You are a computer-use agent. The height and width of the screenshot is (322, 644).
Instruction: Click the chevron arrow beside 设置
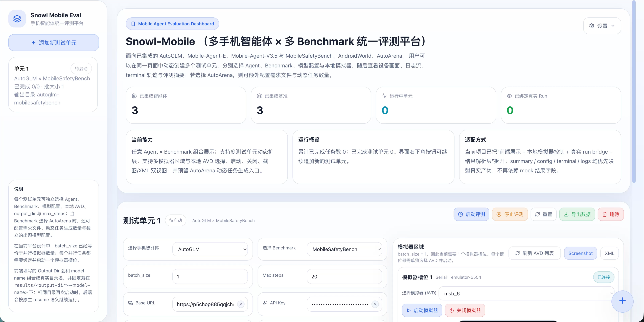coord(613,26)
